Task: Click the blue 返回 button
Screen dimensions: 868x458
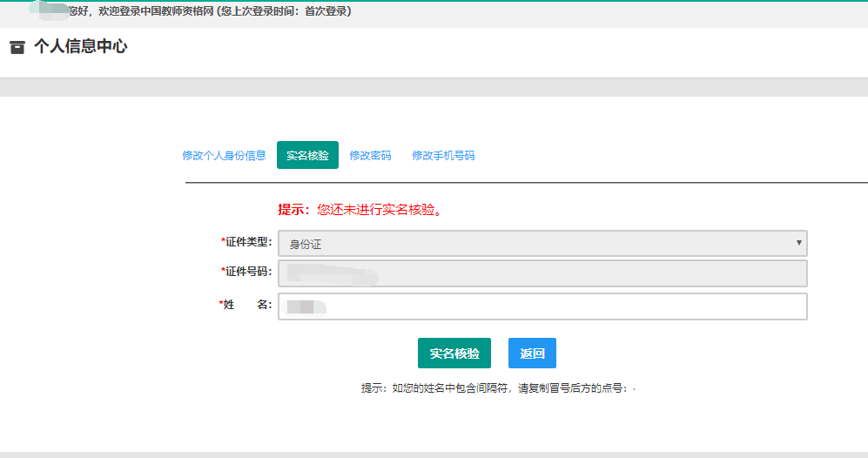Action: (x=532, y=354)
